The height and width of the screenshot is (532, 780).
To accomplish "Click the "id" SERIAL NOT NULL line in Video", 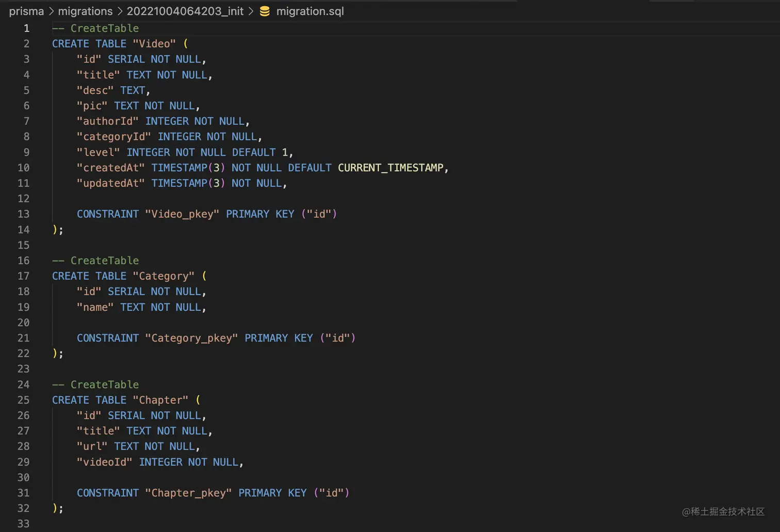I will [141, 59].
